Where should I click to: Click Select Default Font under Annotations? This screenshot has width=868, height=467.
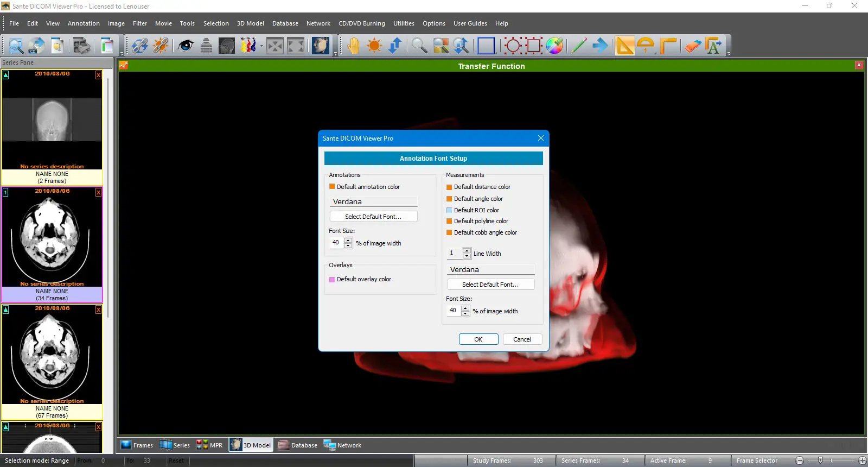[373, 217]
